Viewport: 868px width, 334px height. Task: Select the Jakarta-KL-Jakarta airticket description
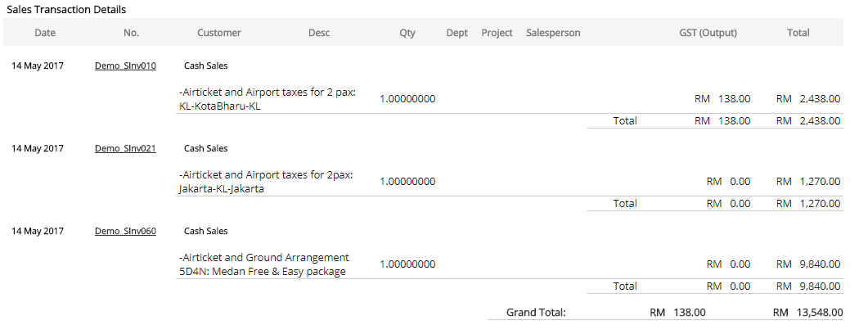coord(265,182)
